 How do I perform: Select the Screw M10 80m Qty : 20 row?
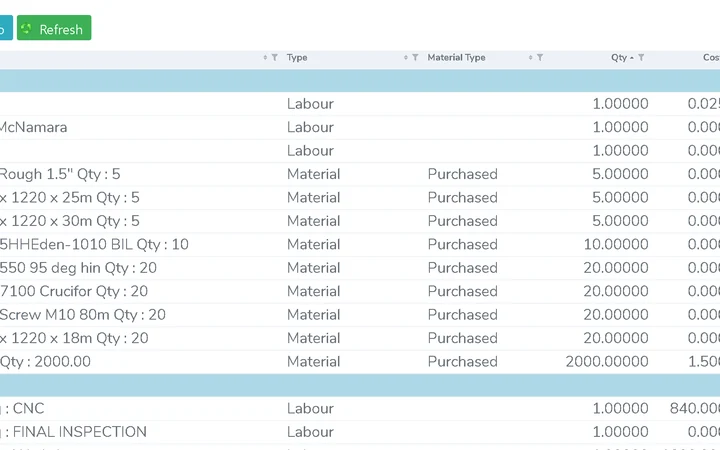point(360,315)
